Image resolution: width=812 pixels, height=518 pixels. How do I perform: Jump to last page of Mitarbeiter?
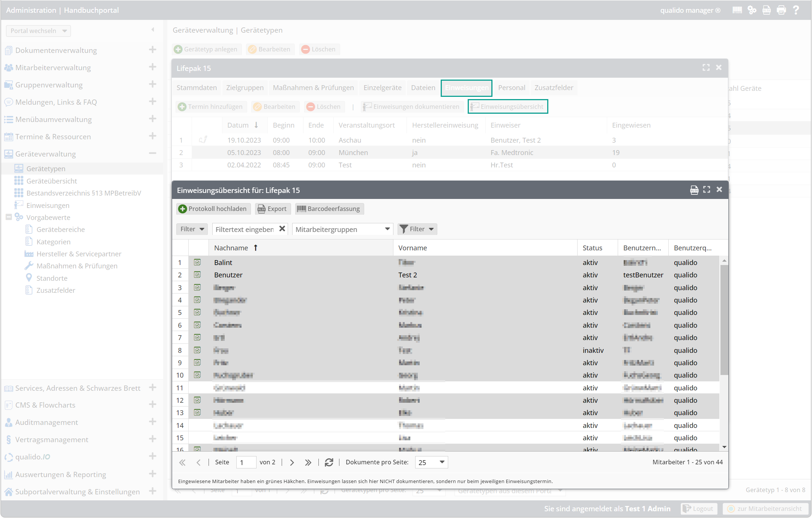308,462
